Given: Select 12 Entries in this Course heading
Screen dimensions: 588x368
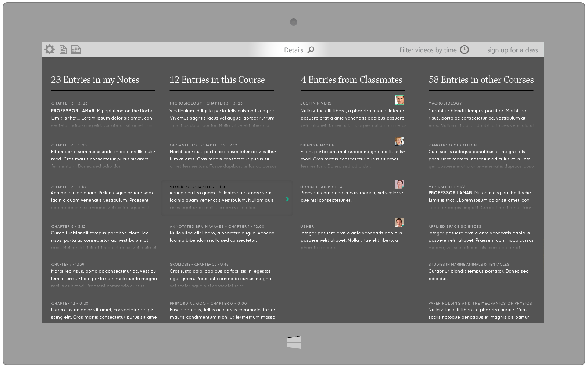Looking at the screenshot, I should click(x=217, y=80).
